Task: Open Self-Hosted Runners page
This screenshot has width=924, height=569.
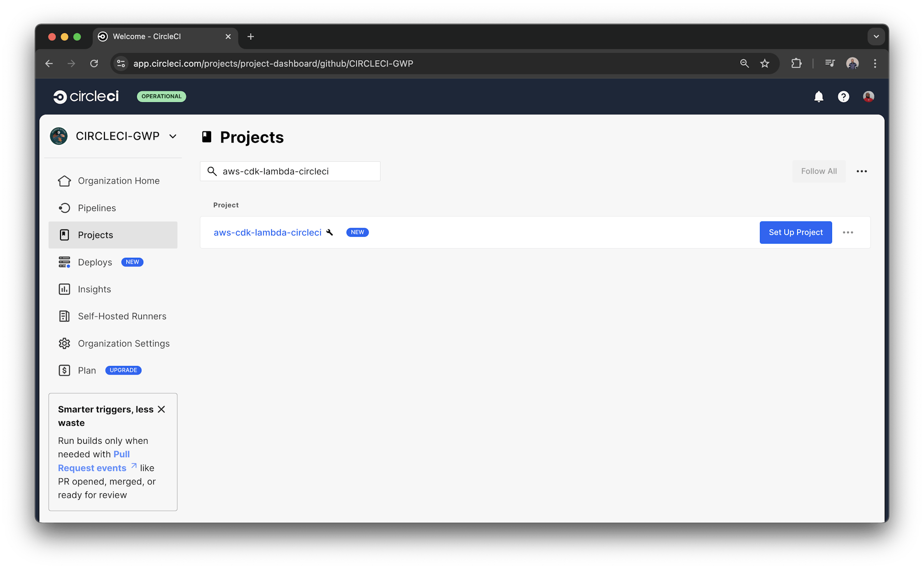Action: click(122, 316)
